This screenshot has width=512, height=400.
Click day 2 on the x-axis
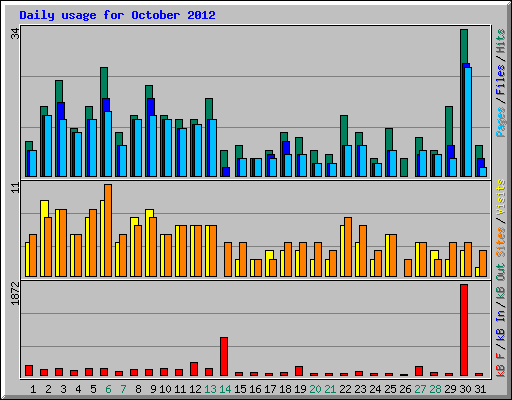tap(48, 389)
